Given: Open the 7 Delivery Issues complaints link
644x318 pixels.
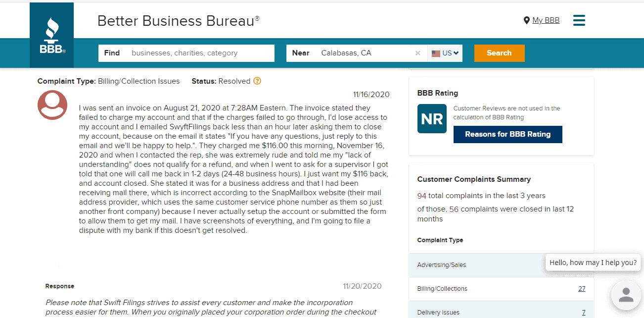Looking at the screenshot, I should tap(584, 313).
